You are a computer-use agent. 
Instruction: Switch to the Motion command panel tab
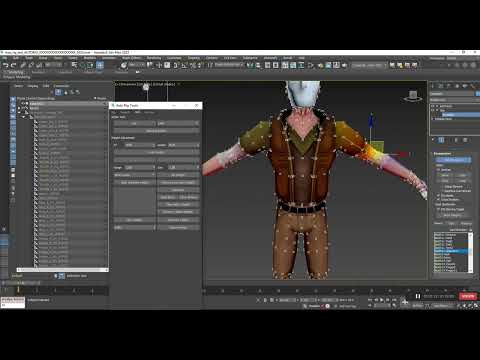click(457, 86)
